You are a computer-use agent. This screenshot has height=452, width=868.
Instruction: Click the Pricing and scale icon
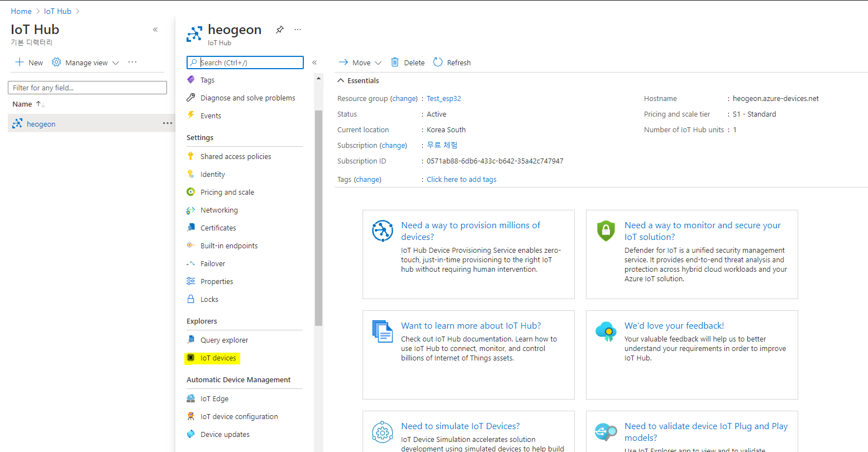tap(191, 192)
